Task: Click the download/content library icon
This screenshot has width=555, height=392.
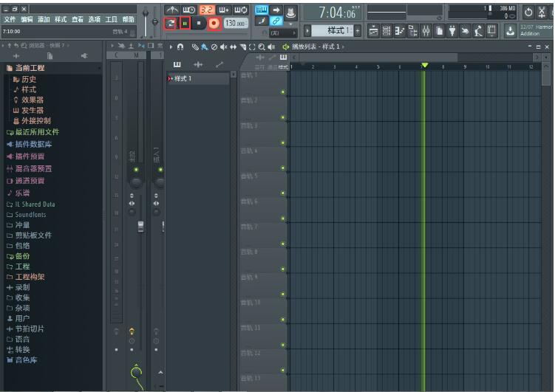Action: point(510,31)
